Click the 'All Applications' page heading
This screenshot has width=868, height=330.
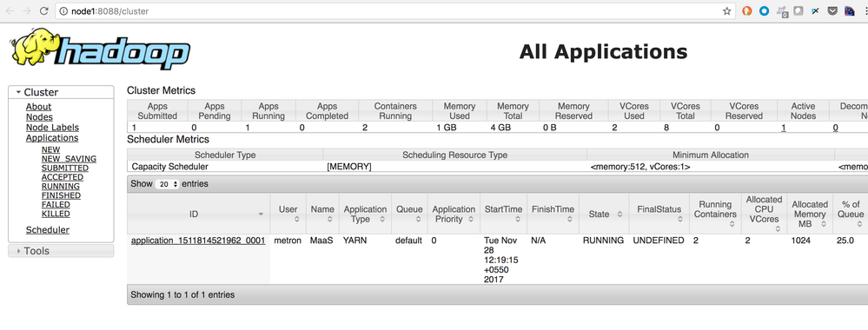click(x=603, y=51)
